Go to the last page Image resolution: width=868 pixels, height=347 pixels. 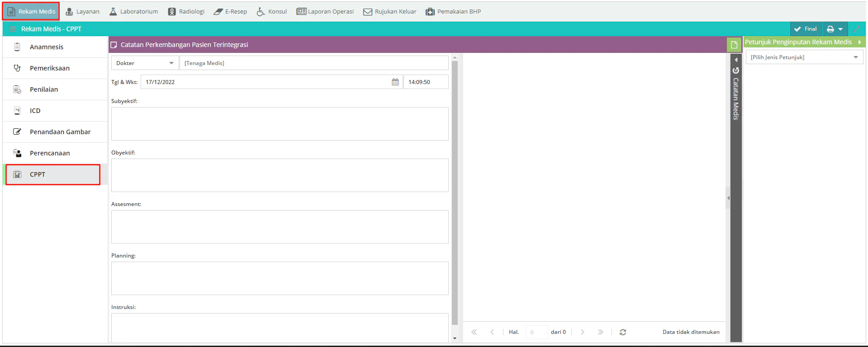(x=601, y=332)
